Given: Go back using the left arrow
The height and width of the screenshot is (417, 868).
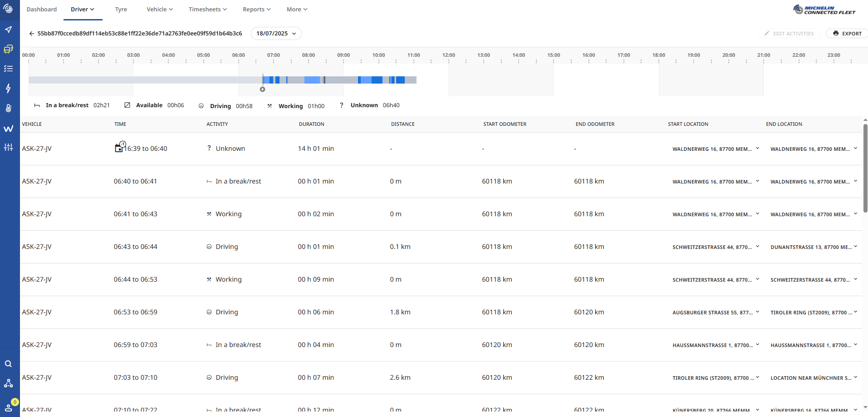Looking at the screenshot, I should pyautogui.click(x=31, y=34).
